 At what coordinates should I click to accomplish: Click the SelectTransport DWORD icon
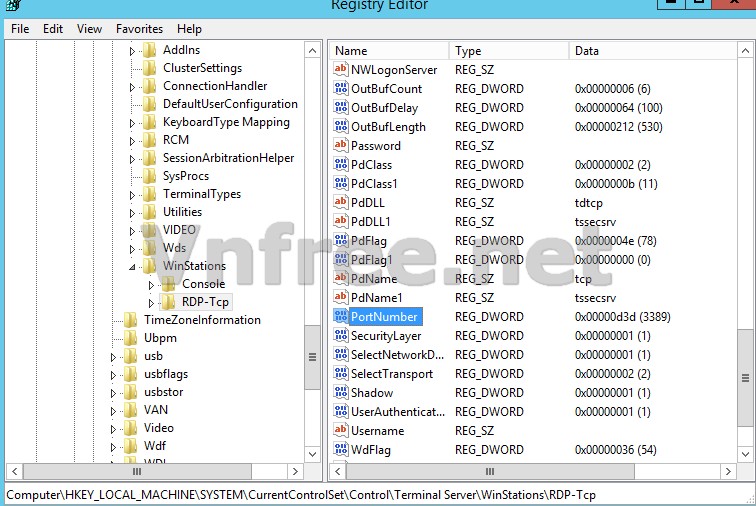click(340, 373)
